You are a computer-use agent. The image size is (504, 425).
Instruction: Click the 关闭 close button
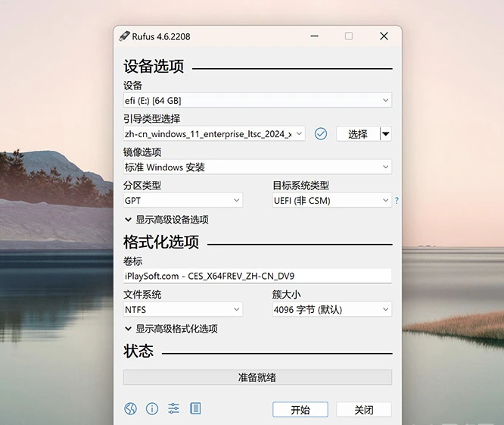[364, 410]
